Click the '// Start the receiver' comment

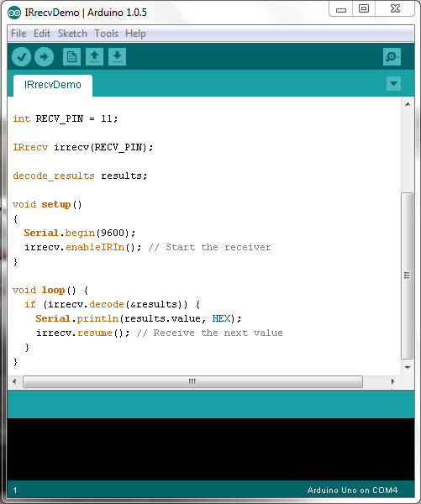click(x=210, y=247)
